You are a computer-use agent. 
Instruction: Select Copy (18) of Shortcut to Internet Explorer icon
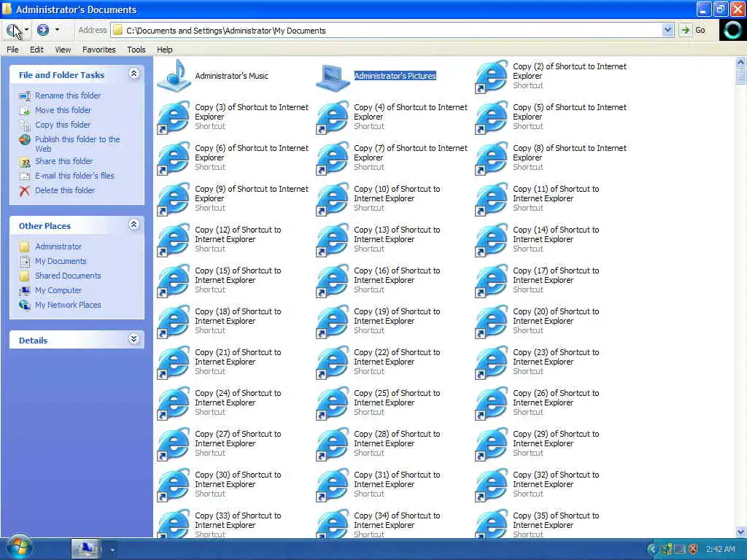[174, 322]
